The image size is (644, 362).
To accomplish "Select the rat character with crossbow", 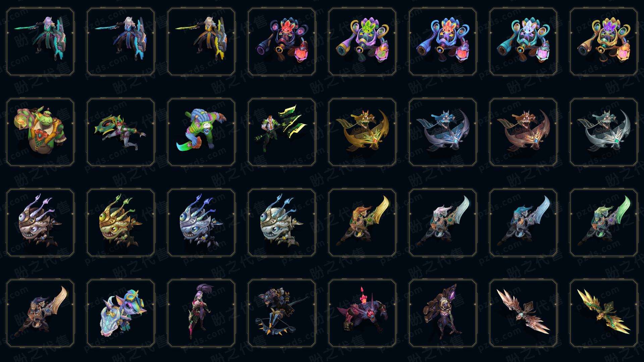I will [x=282, y=313].
